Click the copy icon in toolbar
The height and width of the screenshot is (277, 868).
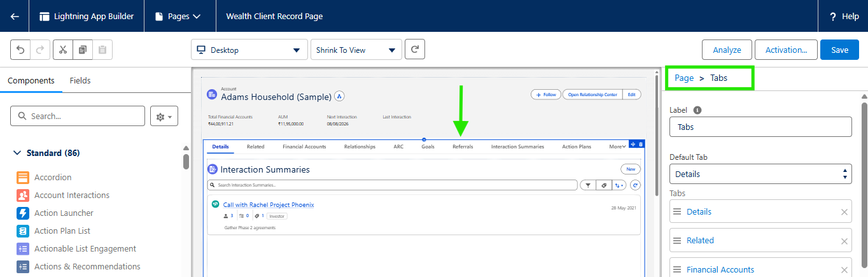pyautogui.click(x=83, y=50)
